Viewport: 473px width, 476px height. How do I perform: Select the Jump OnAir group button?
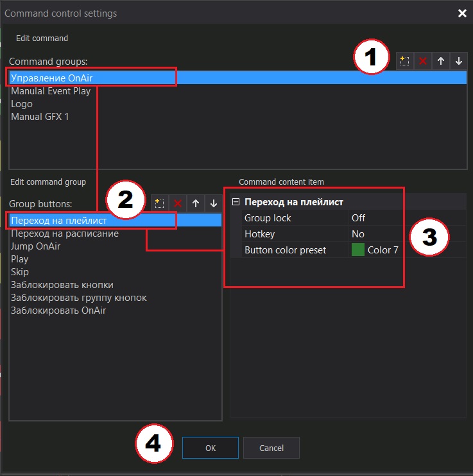click(x=116, y=246)
